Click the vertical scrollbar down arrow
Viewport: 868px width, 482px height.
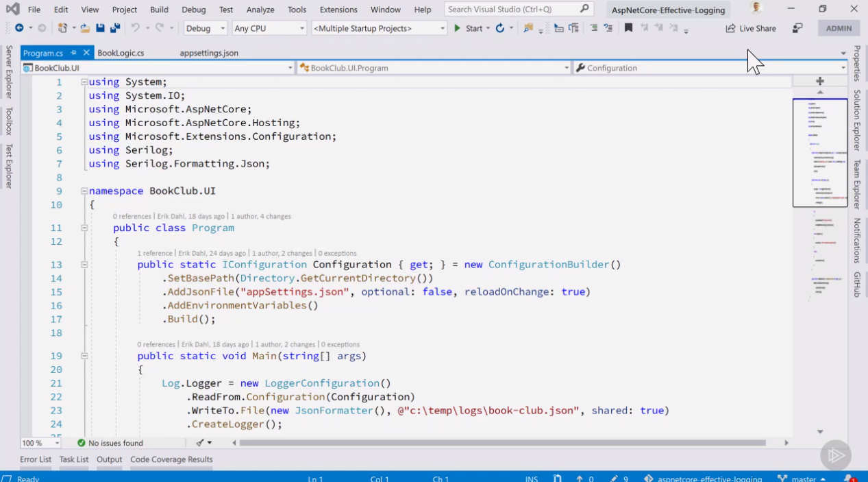click(820, 431)
